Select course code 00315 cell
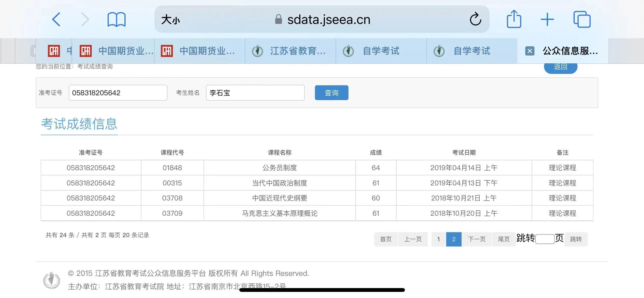Image resolution: width=644 pixels, height=298 pixels. (x=172, y=183)
